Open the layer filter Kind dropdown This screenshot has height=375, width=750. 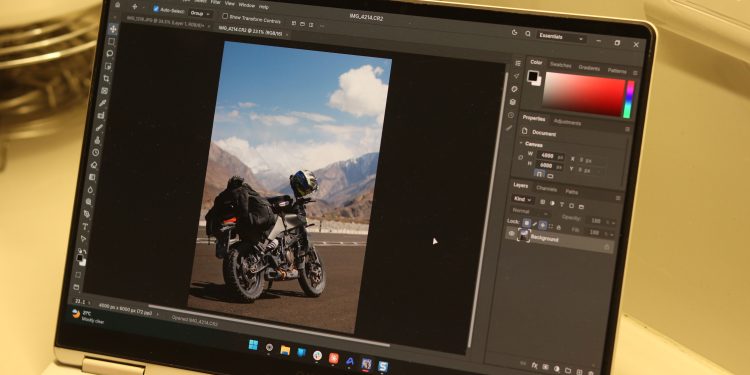click(522, 199)
